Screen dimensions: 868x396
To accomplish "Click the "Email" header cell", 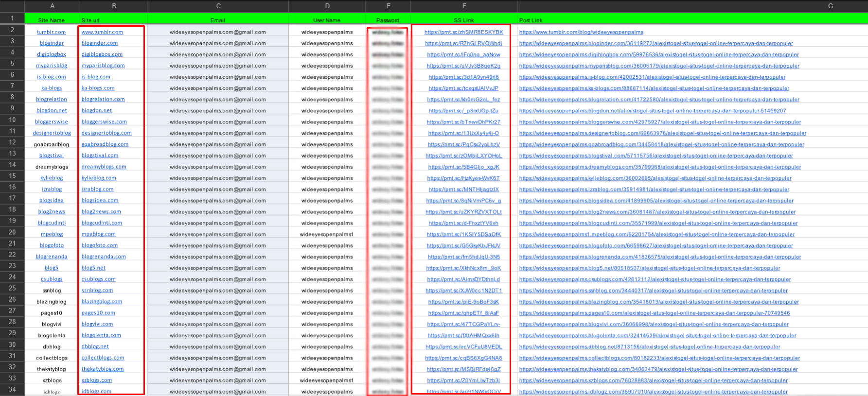I will point(218,20).
